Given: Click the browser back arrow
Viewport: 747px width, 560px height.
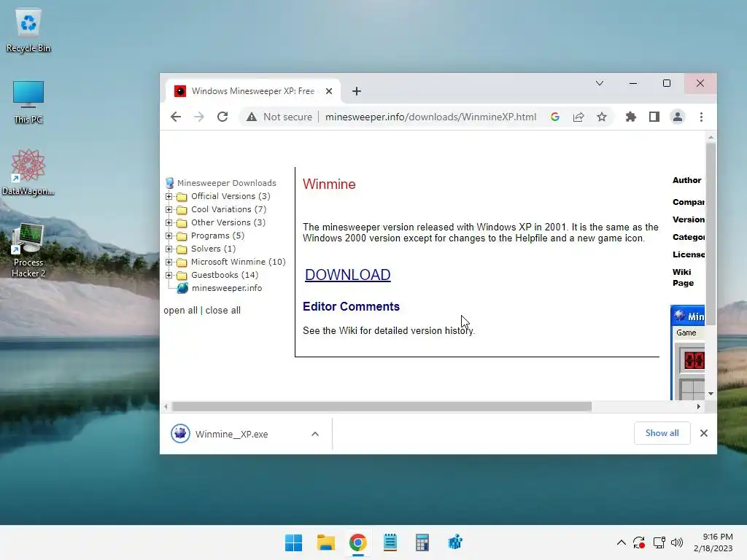Looking at the screenshot, I should coord(176,117).
